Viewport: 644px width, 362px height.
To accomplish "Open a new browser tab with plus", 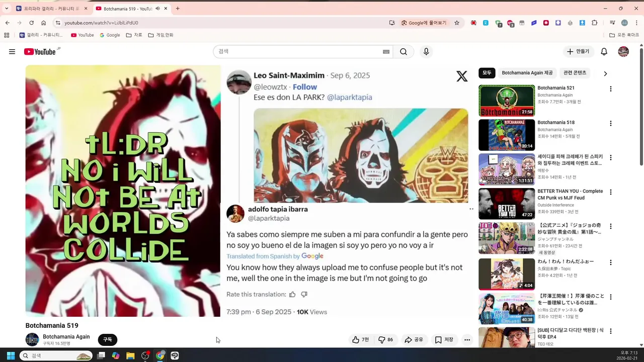I will coord(178,9).
